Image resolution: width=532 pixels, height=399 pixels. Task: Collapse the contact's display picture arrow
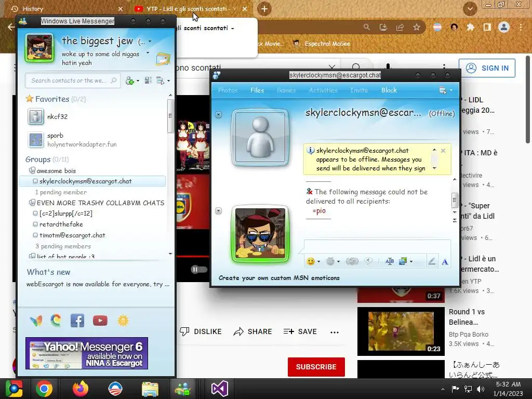[219, 115]
